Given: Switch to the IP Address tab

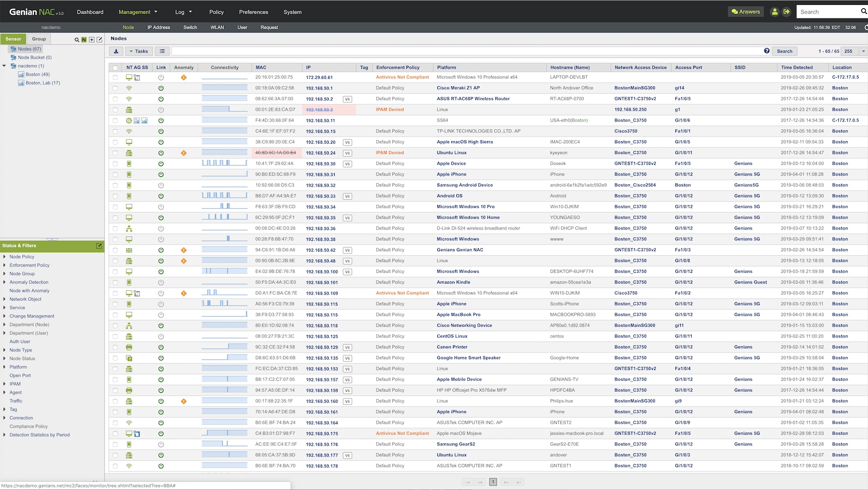Looking at the screenshot, I should pyautogui.click(x=158, y=27).
